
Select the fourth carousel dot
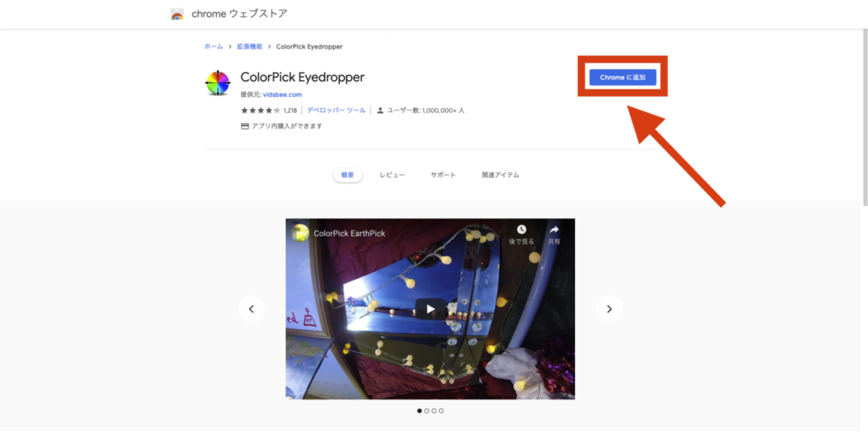(441, 411)
